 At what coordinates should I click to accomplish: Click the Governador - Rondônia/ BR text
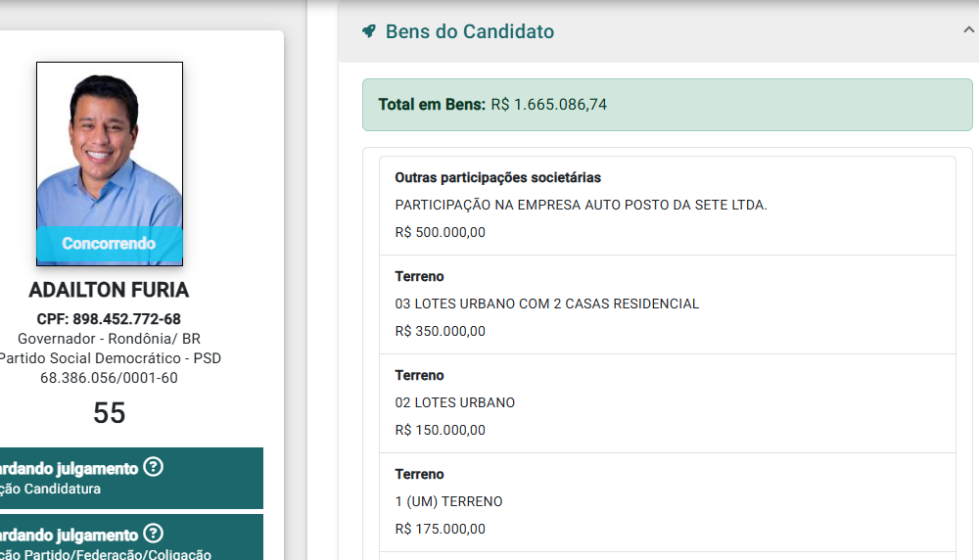click(110, 339)
